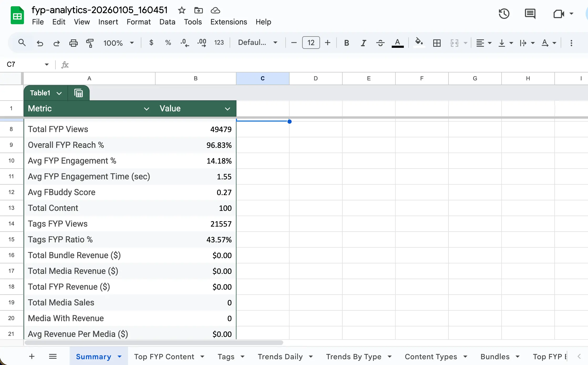This screenshot has height=365, width=588.
Task: Click the print icon
Action: pos(74,43)
